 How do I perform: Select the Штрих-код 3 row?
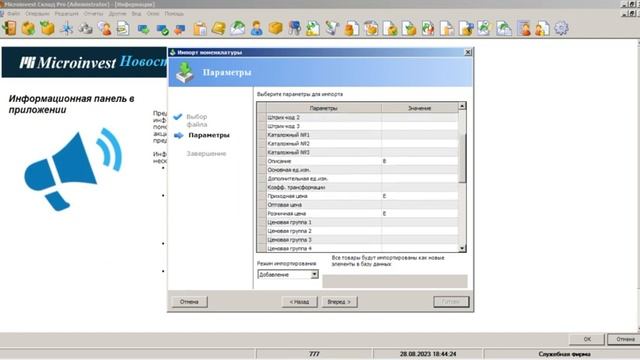coord(362,126)
